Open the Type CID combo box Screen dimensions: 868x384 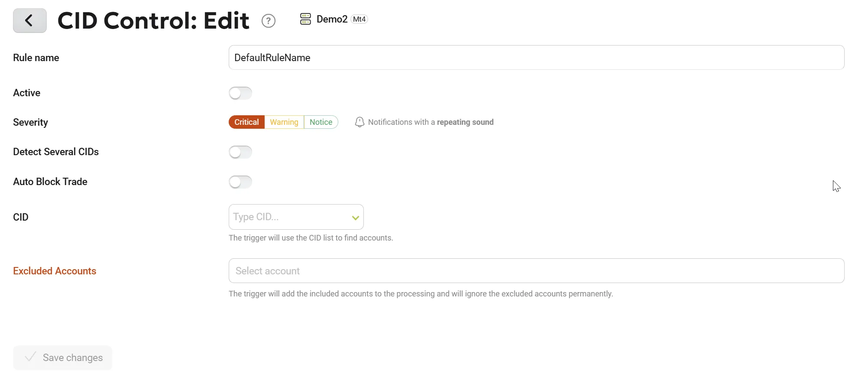296,217
